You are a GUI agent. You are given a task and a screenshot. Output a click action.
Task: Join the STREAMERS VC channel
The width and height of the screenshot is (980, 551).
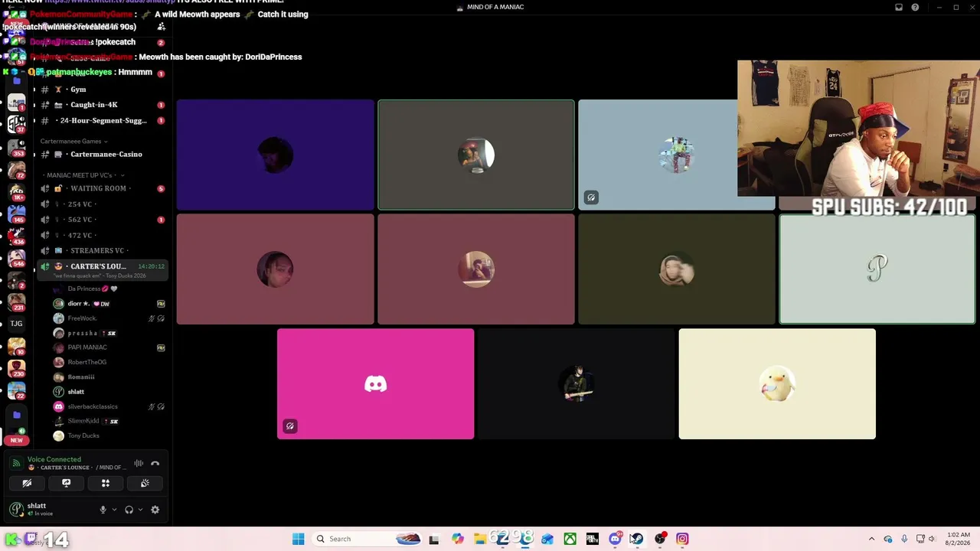tap(101, 250)
